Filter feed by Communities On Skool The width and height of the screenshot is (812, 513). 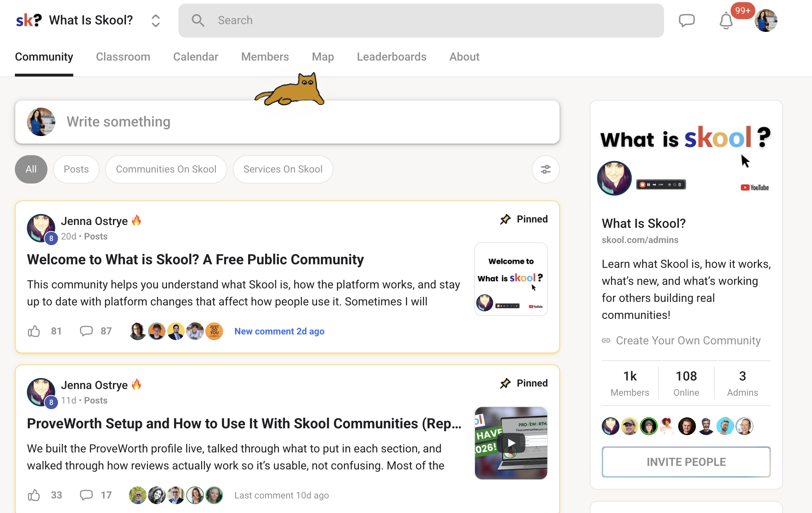tap(166, 169)
